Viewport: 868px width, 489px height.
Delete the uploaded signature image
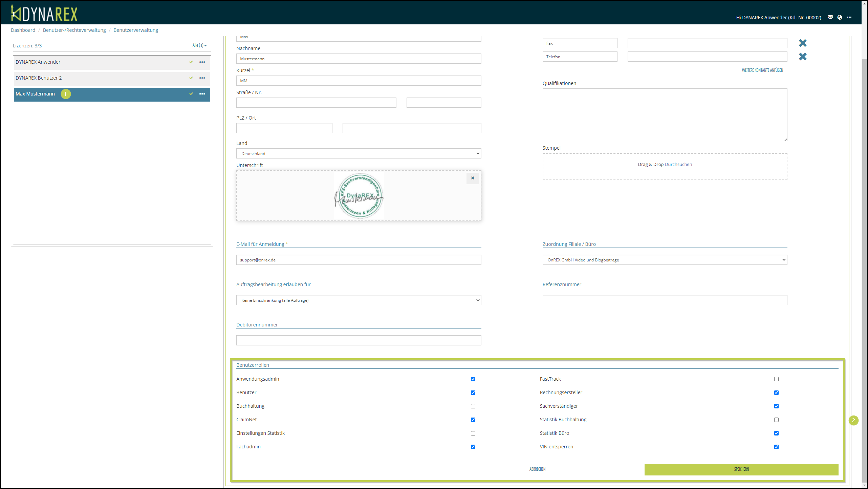(x=473, y=178)
